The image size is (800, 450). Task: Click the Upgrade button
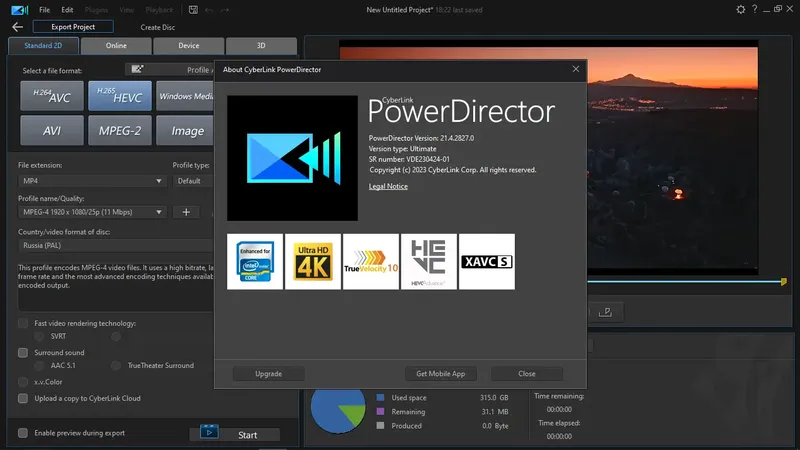pos(268,373)
